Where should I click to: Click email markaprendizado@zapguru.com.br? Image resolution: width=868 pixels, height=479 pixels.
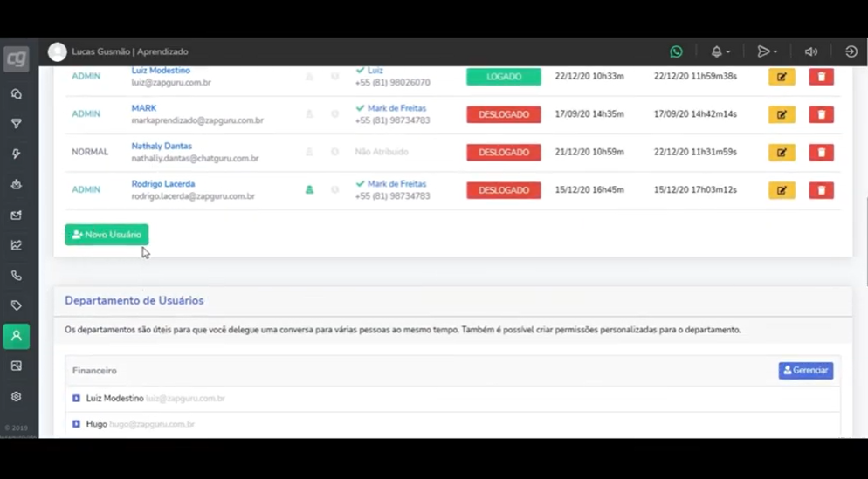[x=197, y=120]
